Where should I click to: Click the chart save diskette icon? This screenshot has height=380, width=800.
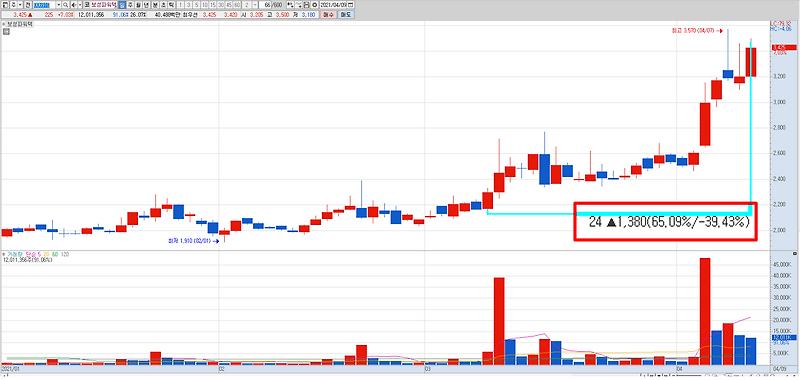(x=307, y=5)
